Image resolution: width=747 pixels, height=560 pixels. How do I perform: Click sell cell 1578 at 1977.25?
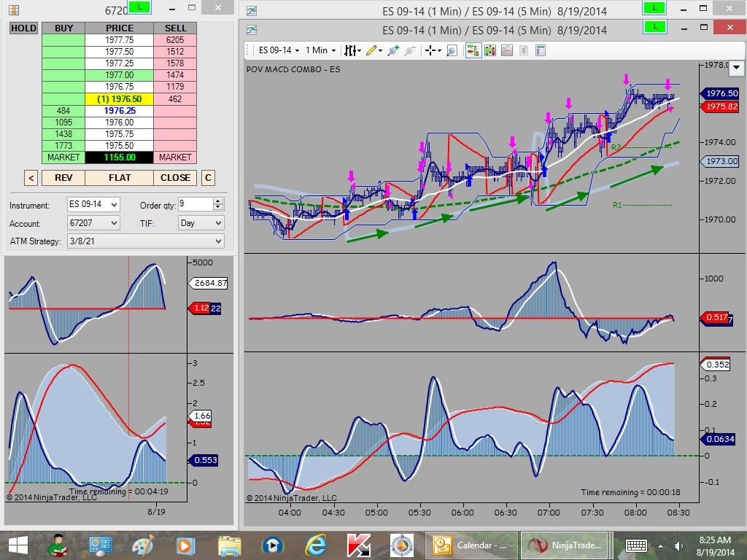tap(175, 63)
